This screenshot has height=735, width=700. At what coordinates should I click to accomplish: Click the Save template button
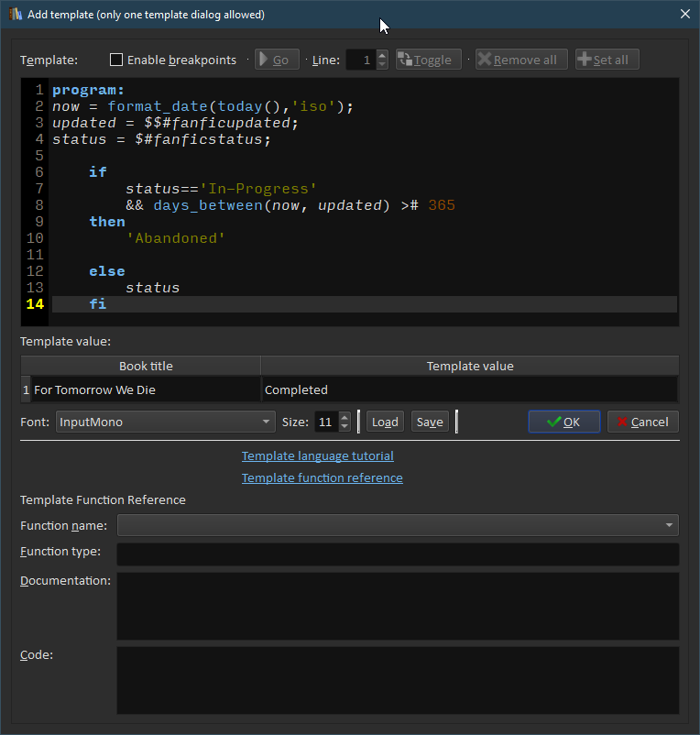tap(429, 422)
